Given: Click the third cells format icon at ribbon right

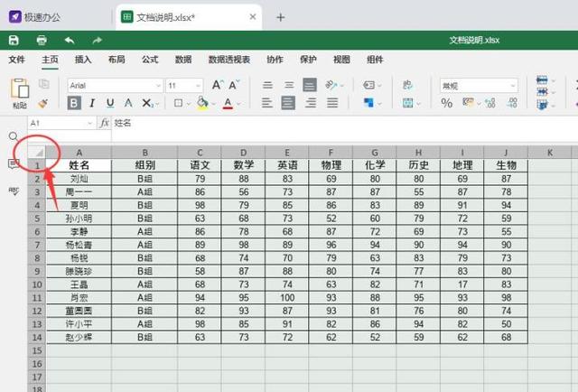Looking at the screenshot, I should (x=542, y=105).
